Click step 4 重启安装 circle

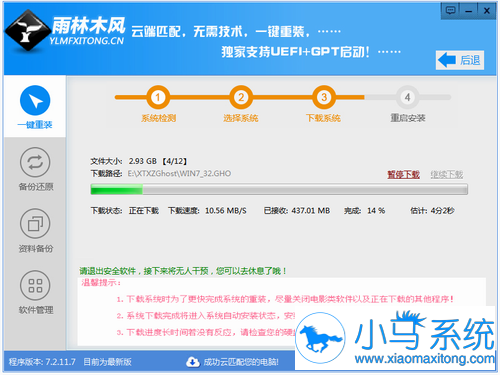[407, 97]
